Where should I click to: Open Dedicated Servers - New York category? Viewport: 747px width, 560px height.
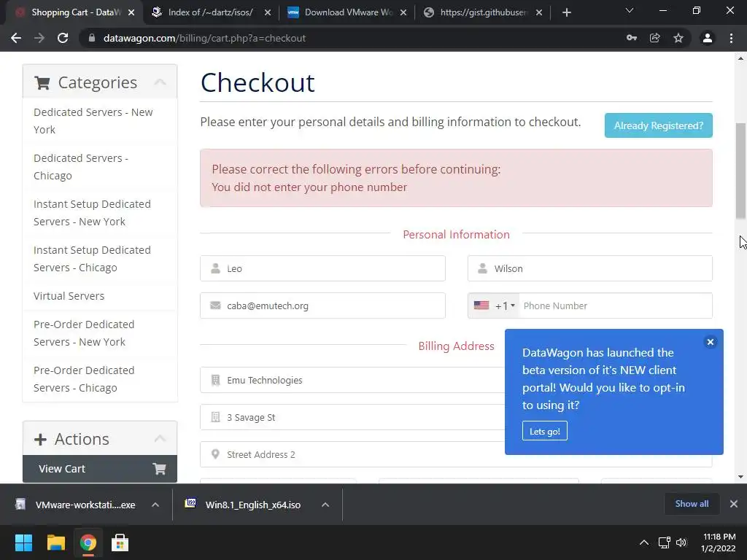[x=100, y=121]
